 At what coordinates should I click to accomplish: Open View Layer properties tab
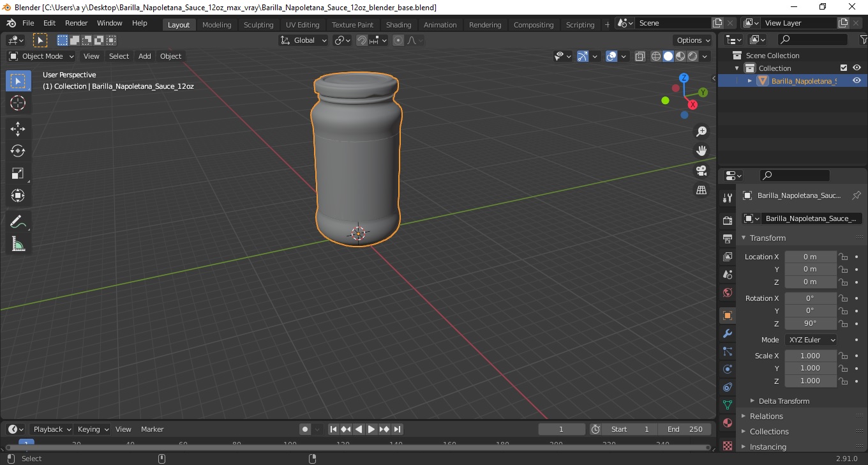point(728,256)
